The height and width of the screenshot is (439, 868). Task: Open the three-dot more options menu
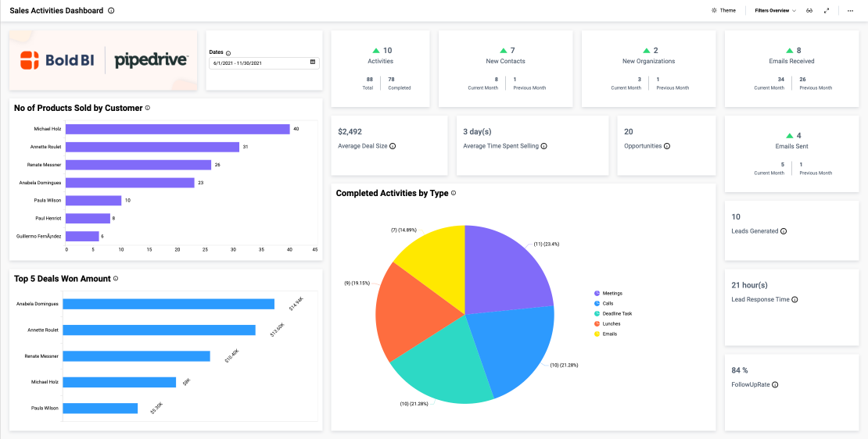coord(850,11)
